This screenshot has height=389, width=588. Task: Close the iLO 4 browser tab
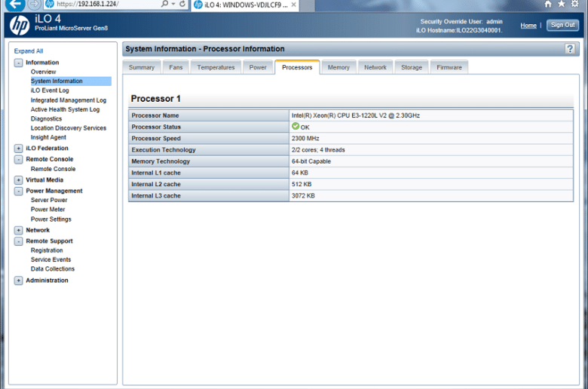pyautogui.click(x=294, y=5)
